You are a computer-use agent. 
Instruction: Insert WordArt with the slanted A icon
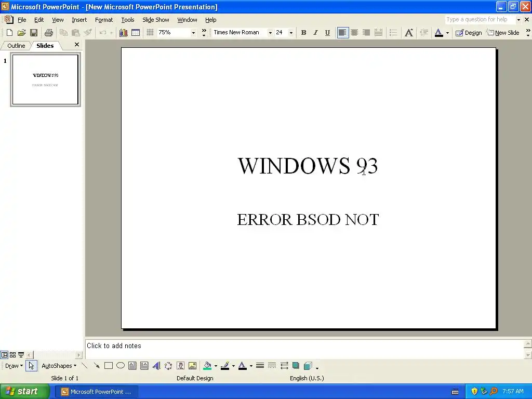click(156, 366)
